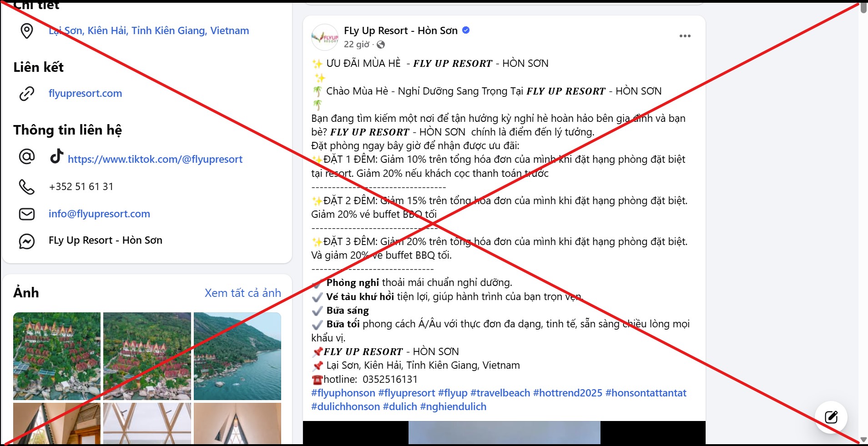
Task: Click the link chain icon under Liên kết
Action: point(27,93)
